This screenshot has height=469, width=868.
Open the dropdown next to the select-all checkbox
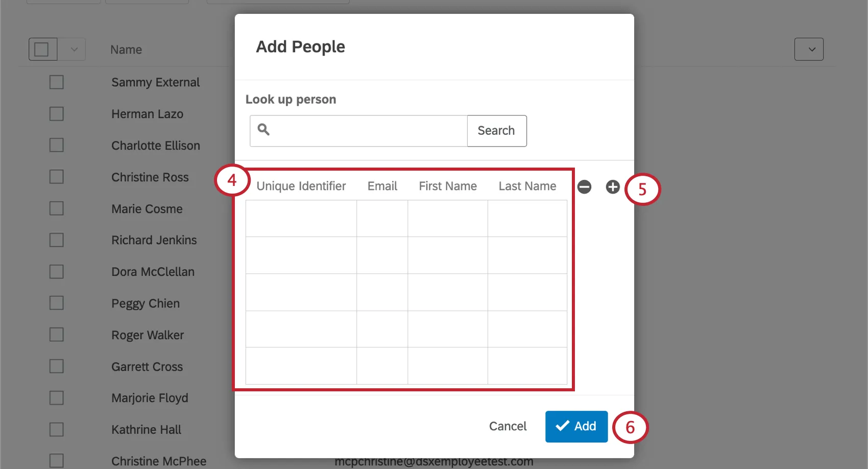[x=73, y=49]
